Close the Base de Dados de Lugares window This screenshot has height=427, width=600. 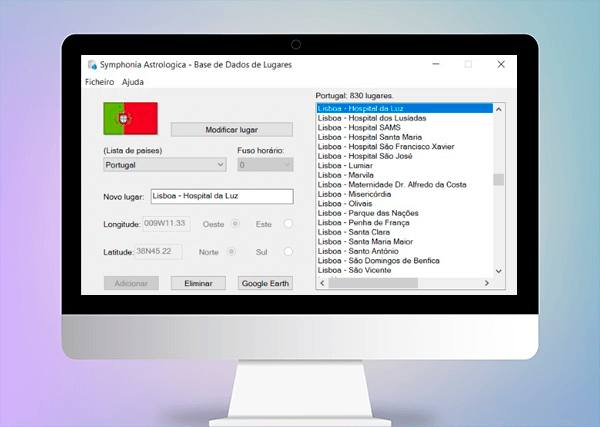tap(501, 64)
